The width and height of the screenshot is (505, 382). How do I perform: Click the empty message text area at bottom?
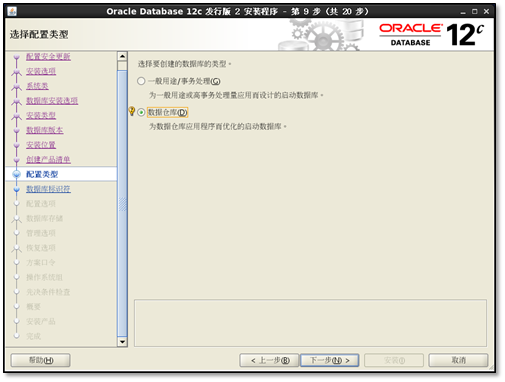(310, 323)
